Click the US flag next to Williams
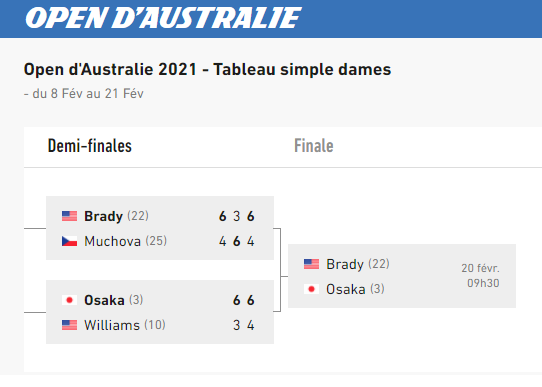The image size is (542, 387). 69,325
